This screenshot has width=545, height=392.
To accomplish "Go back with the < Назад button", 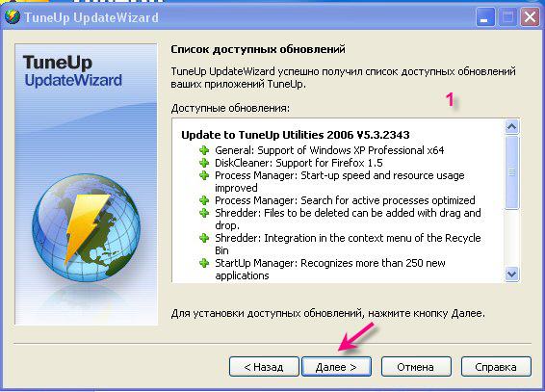I will (x=264, y=367).
